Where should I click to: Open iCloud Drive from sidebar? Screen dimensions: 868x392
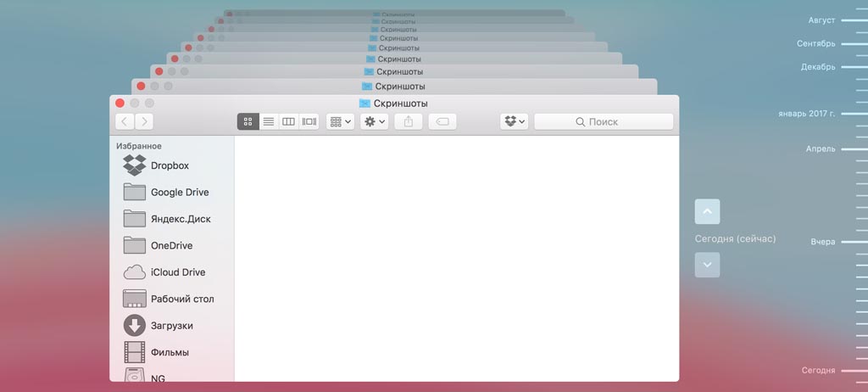click(x=177, y=272)
